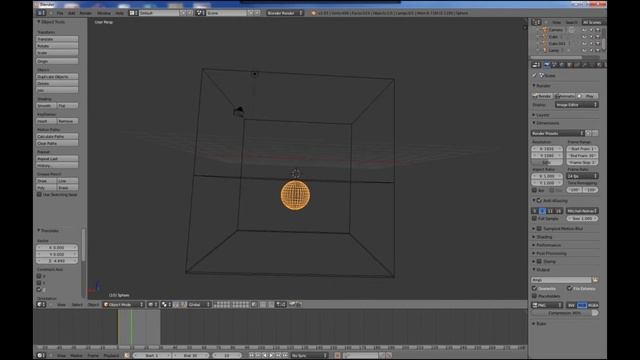Open the screen layout browse icon
Screen dimensions: 640x360
(x=133, y=13)
